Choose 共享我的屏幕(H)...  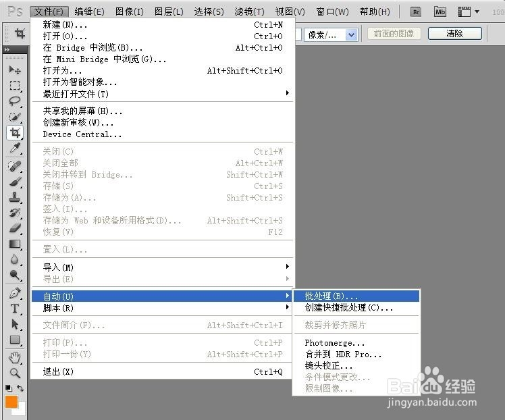tap(163, 111)
